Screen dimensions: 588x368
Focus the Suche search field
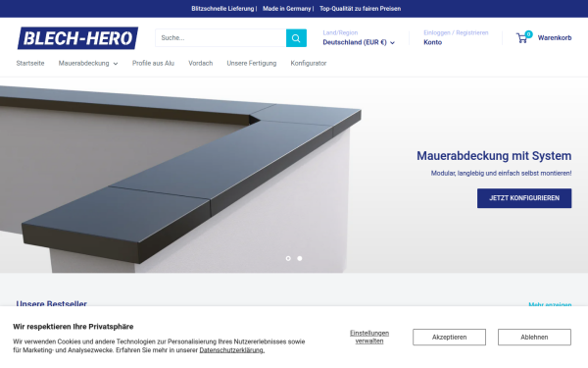coord(220,38)
